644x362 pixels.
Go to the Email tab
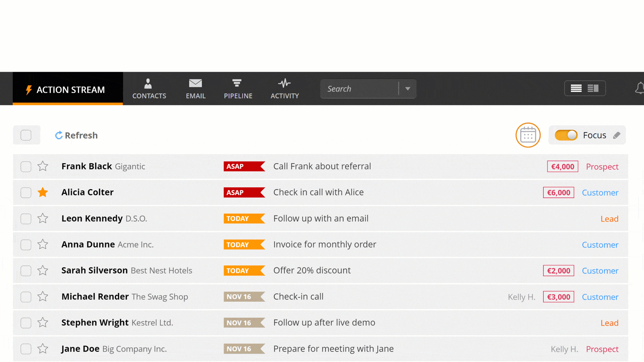coord(196,89)
